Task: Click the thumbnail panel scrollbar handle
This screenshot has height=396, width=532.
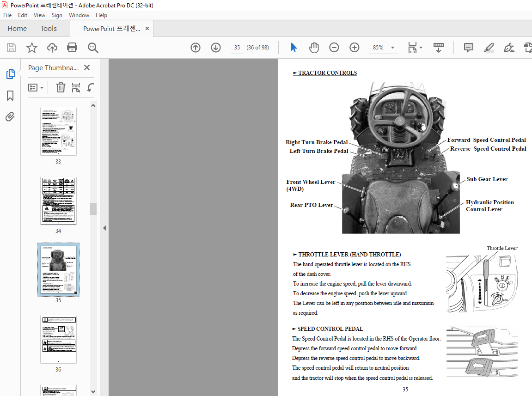Action: point(93,209)
